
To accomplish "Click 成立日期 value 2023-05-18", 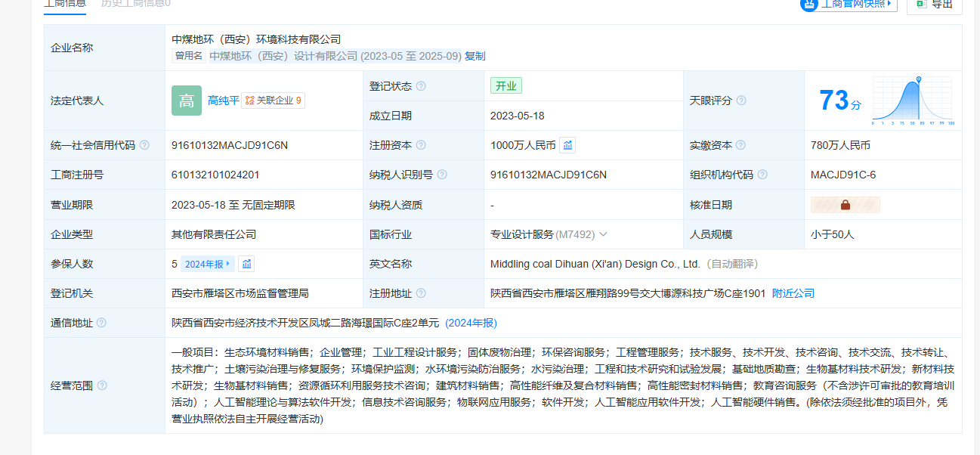I will 518,116.
